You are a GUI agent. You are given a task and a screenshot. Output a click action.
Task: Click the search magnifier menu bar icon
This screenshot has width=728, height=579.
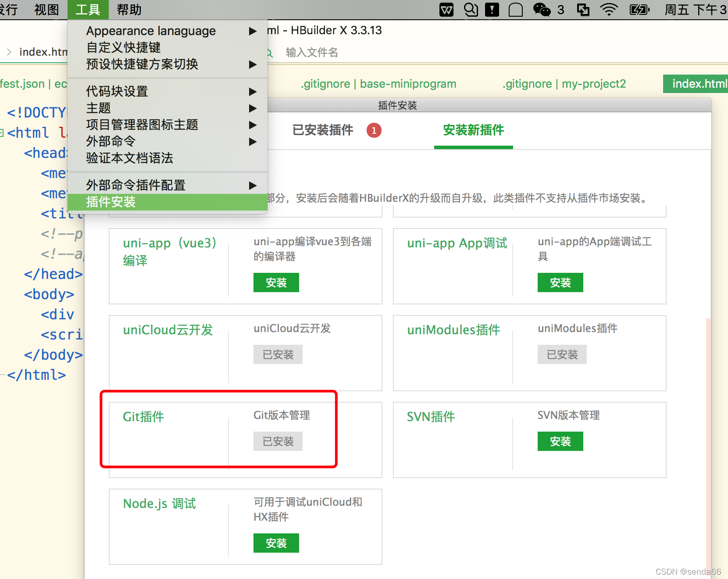click(x=471, y=10)
